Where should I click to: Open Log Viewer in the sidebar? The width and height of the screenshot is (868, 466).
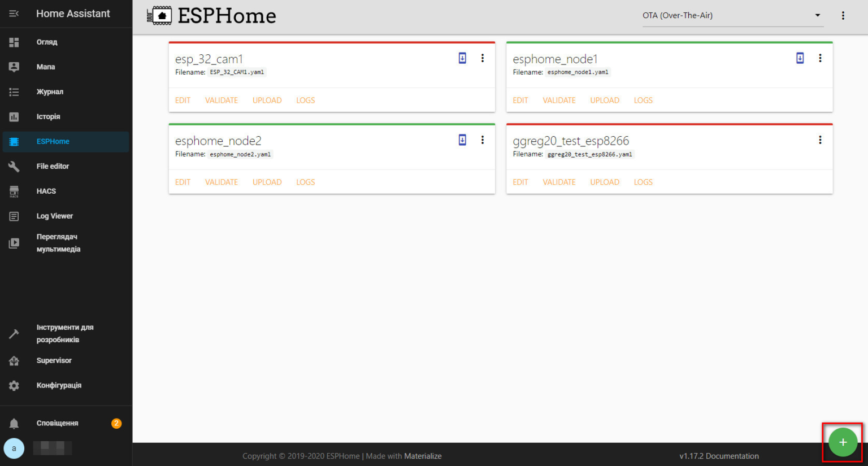(x=54, y=216)
